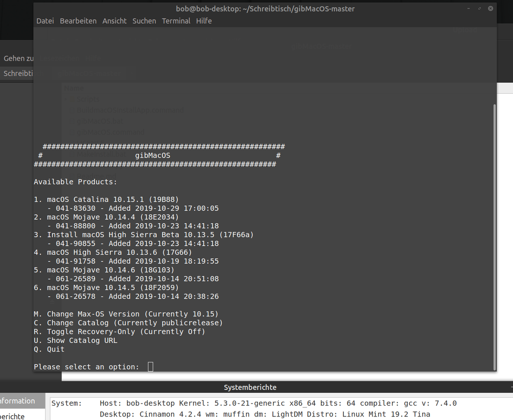Click the 'Q. Quit' option line
Image resolution: width=513 pixels, height=420 pixels.
(49, 349)
